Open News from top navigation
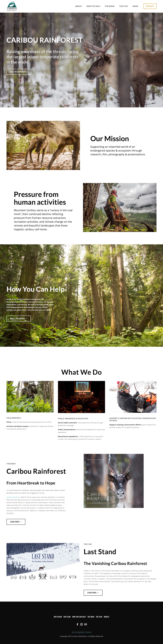This screenshot has width=163, height=644. [135, 6]
